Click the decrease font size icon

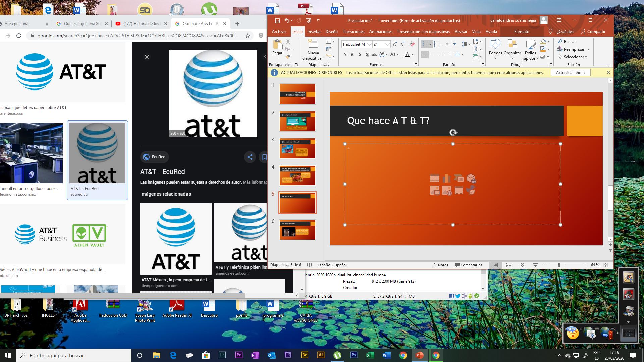pos(402,44)
